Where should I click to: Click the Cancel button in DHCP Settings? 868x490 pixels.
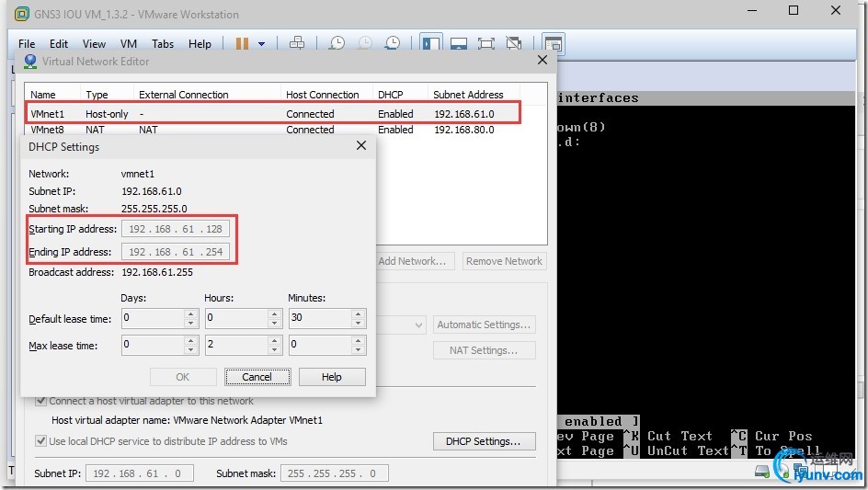click(x=257, y=377)
